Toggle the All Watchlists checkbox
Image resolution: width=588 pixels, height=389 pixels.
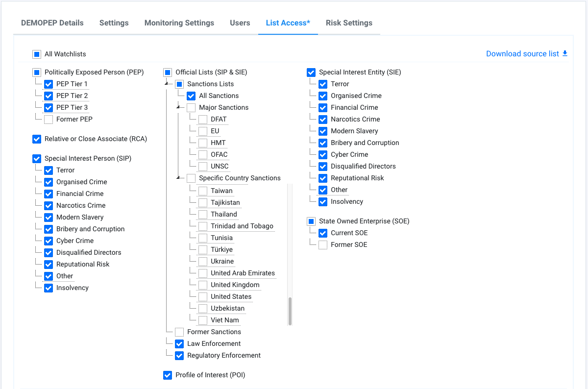[x=37, y=54]
